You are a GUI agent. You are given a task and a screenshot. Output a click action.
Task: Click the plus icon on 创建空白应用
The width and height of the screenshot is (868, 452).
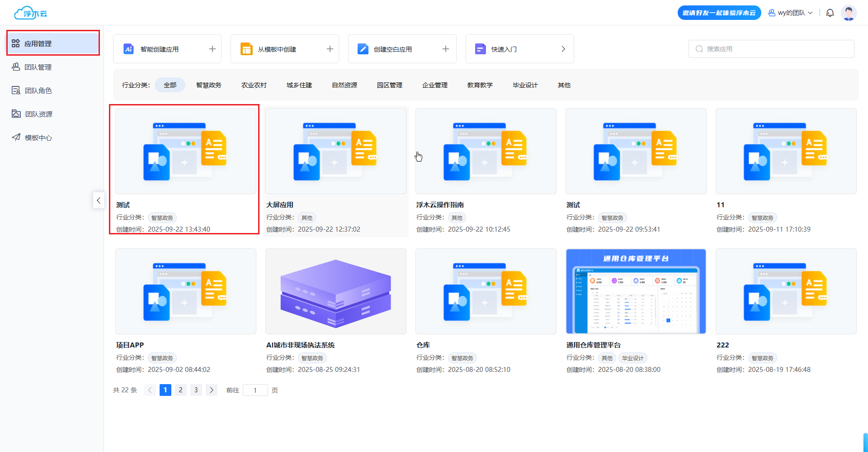tap(445, 49)
